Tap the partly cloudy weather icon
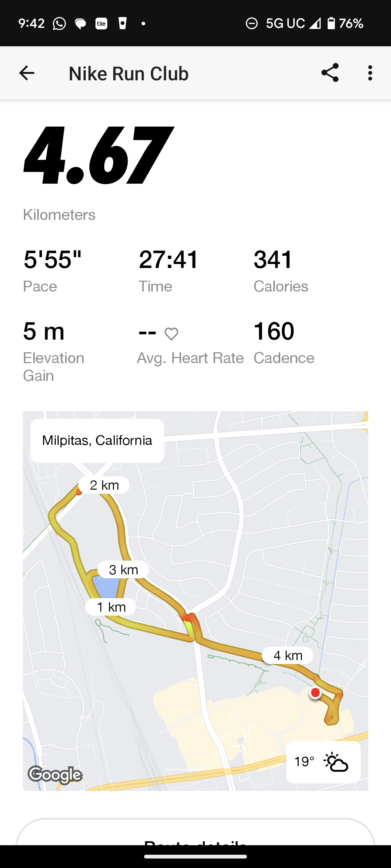391x868 pixels. pos(336,762)
